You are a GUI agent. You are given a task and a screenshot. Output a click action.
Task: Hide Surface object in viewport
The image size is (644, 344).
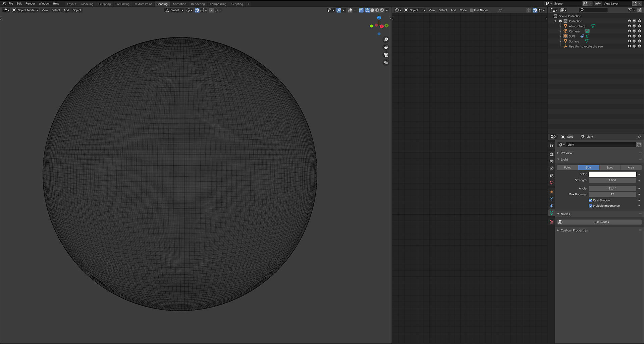click(630, 41)
